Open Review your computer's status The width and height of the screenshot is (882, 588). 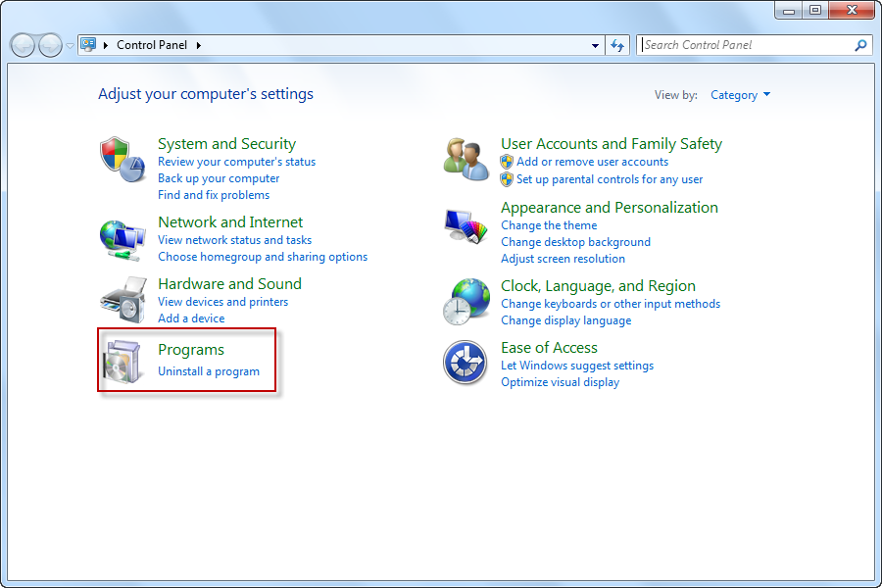click(x=236, y=162)
